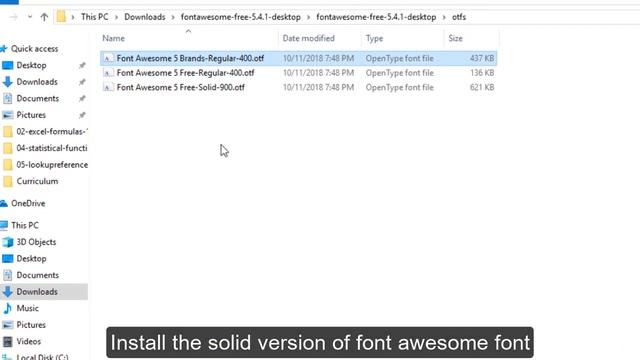This screenshot has width=640, height=360.
Task: Open Music under This PC
Action: coord(27,308)
